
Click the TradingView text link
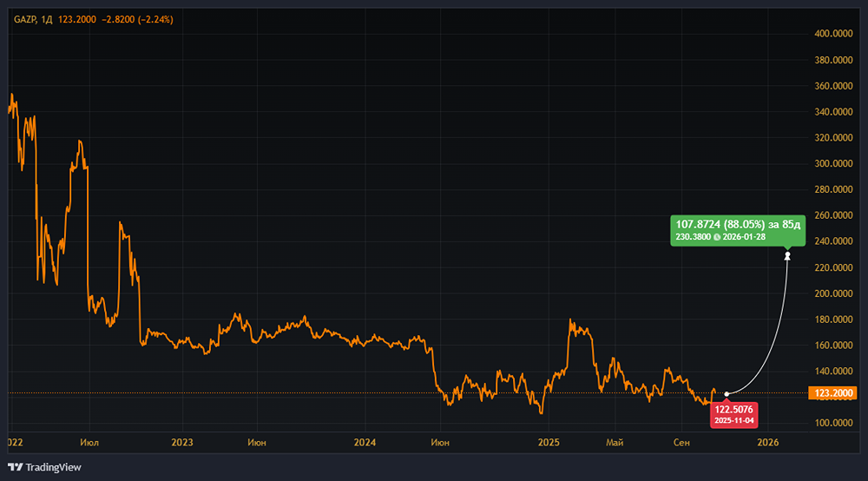coord(54,467)
